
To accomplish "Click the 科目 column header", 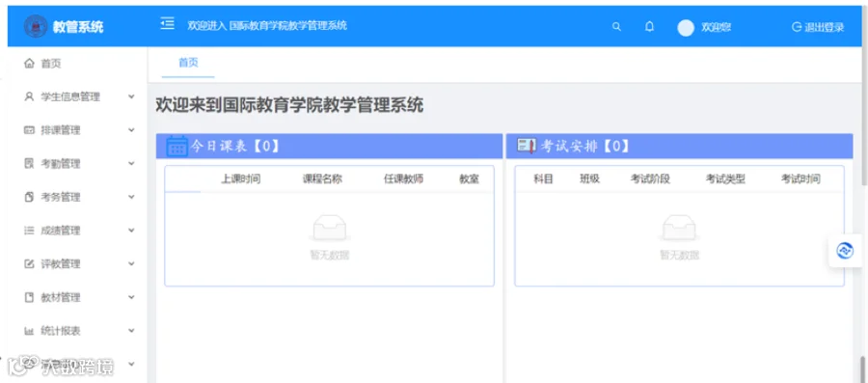I will pyautogui.click(x=543, y=178).
